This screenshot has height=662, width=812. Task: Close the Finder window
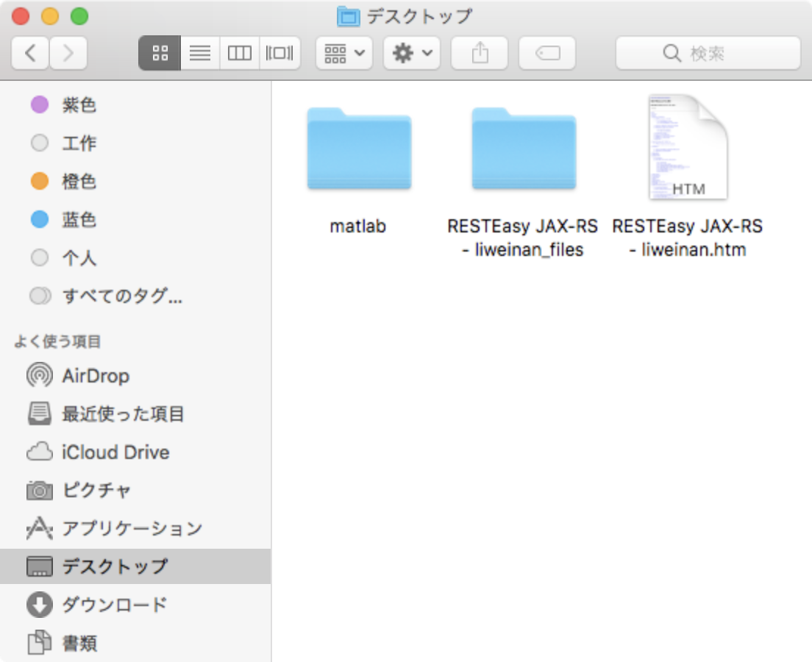pos(21,16)
